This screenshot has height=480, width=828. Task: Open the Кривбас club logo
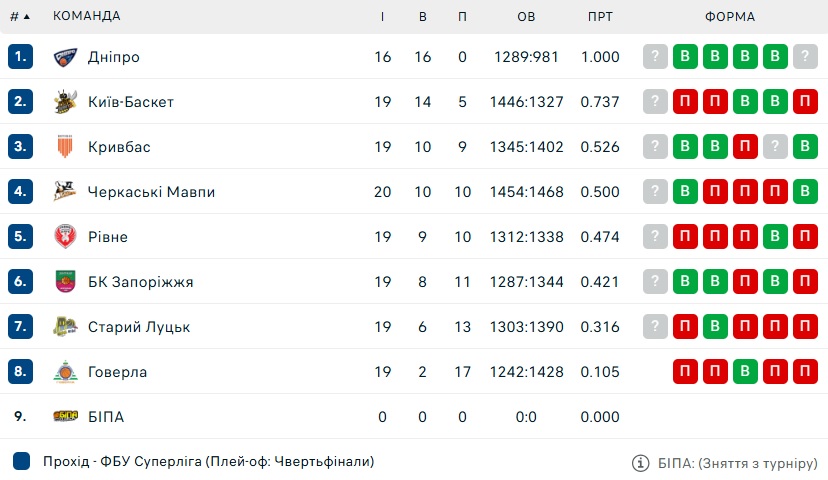(x=65, y=146)
